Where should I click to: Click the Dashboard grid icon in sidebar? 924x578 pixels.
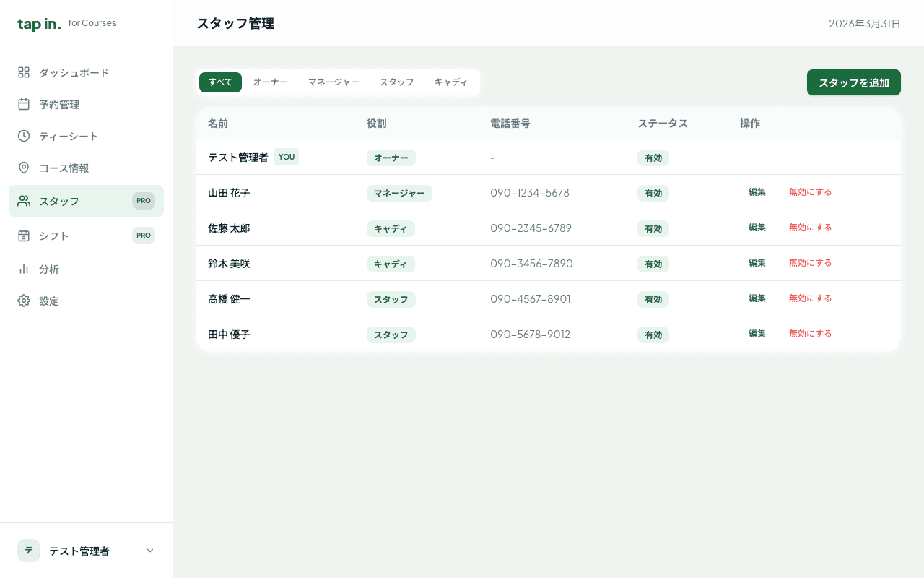(24, 72)
